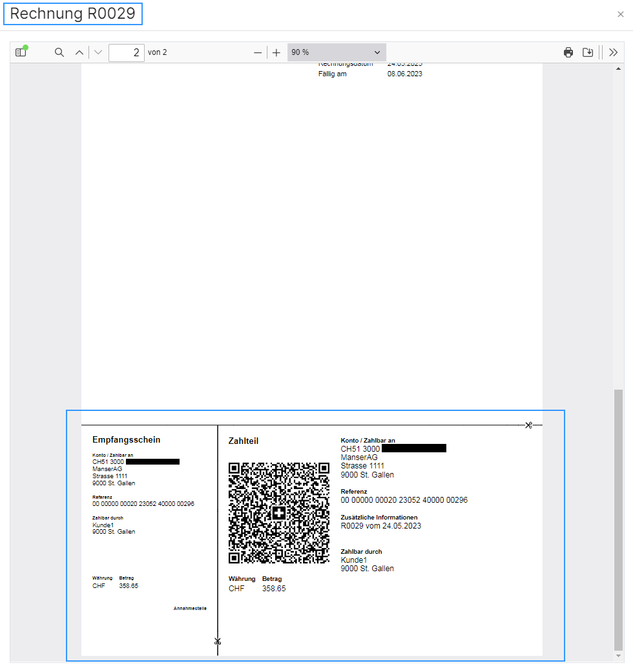Click the scroll down arrow
This screenshot has height=672, width=633.
(x=618, y=656)
